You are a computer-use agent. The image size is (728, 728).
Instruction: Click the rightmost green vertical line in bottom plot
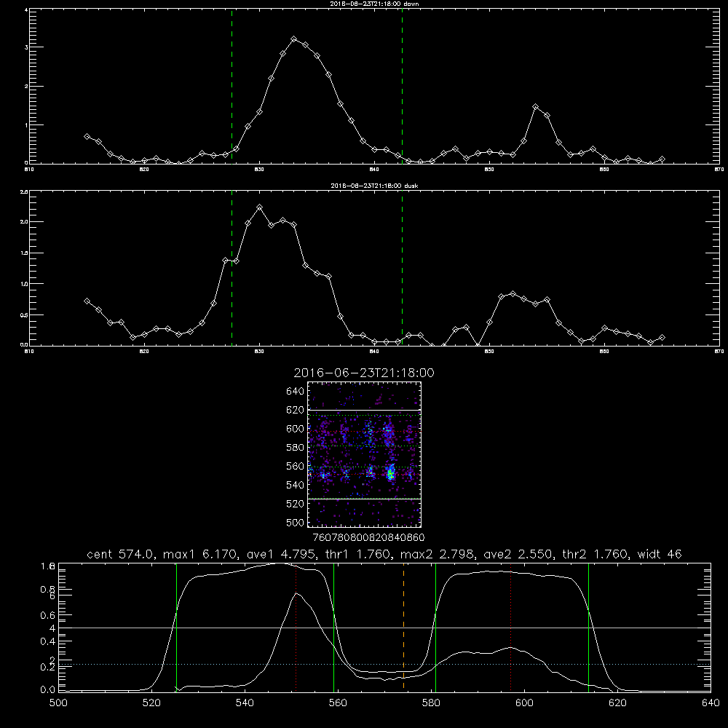pyautogui.click(x=588, y=628)
